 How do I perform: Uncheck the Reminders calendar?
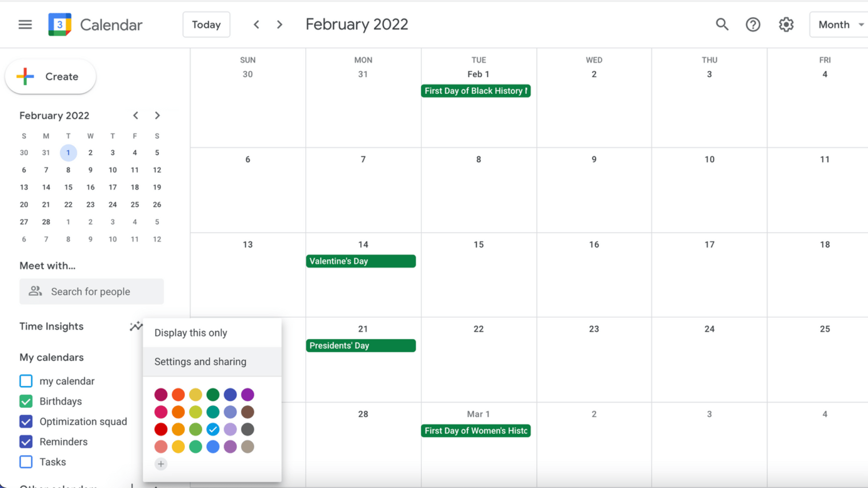click(x=26, y=441)
